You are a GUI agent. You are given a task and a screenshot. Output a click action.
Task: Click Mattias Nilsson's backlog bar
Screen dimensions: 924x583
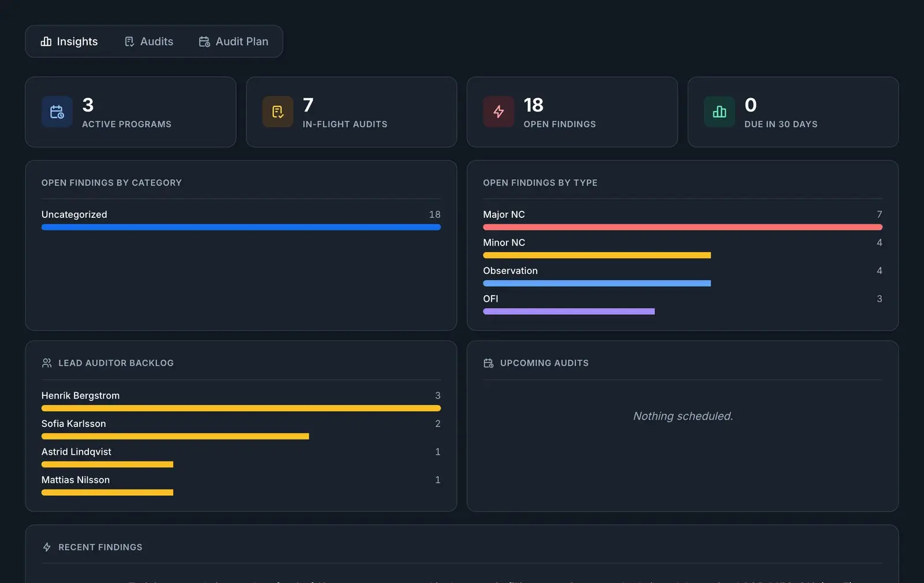coord(107,493)
